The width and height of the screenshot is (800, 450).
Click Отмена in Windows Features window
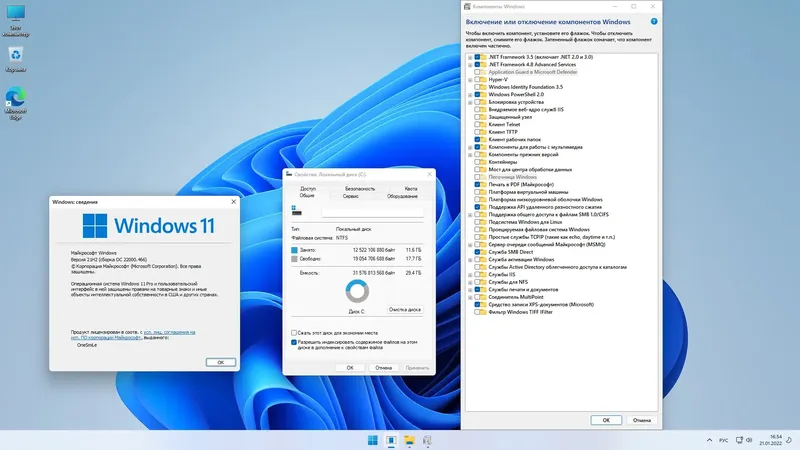[641, 420]
